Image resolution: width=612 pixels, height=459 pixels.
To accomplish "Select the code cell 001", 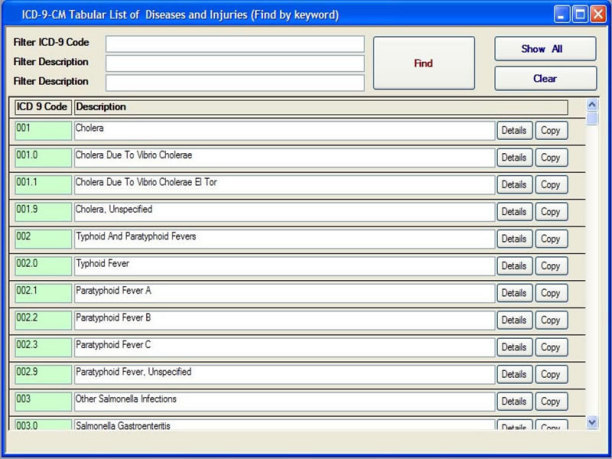I will [x=43, y=130].
